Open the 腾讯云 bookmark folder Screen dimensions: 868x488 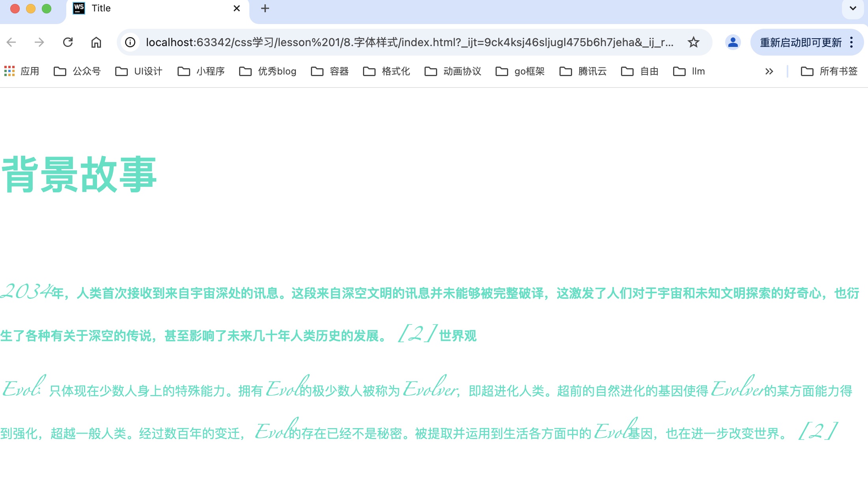tap(583, 71)
